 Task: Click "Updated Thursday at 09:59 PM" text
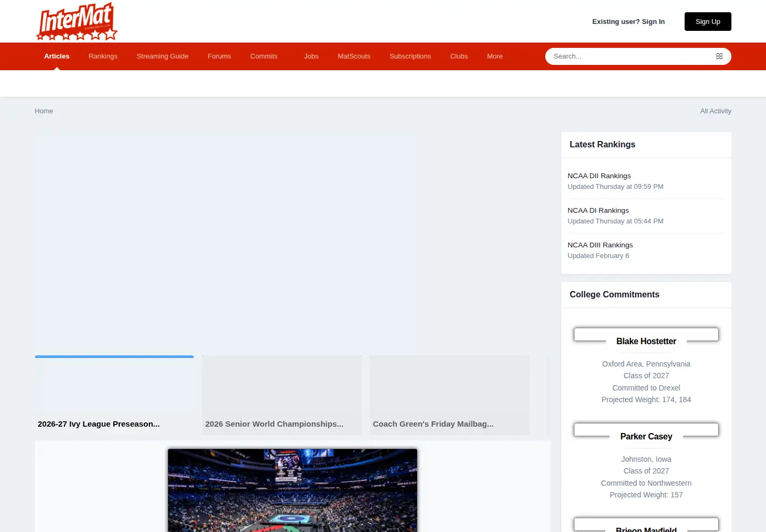point(615,187)
